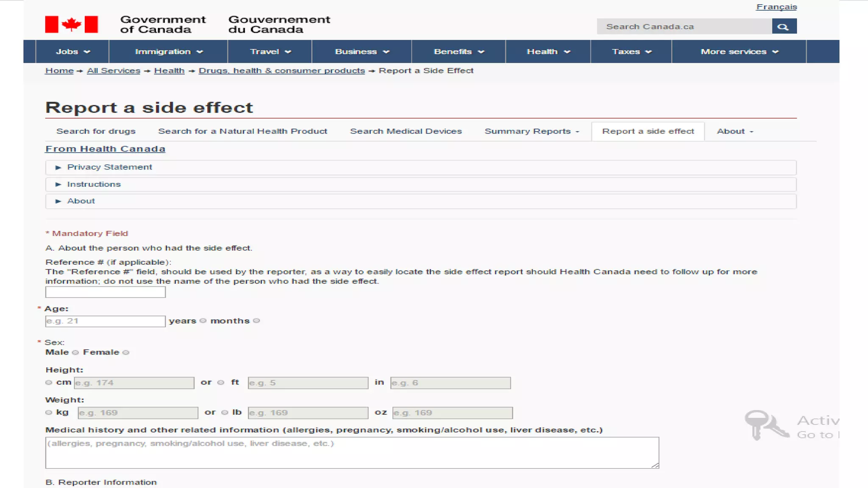Expand the Privacy Statement triangle

click(x=58, y=167)
